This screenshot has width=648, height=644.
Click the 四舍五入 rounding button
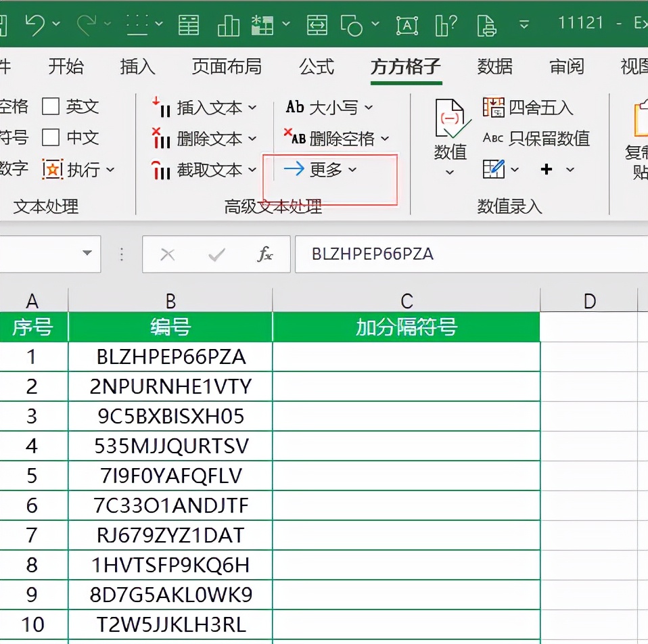click(528, 108)
